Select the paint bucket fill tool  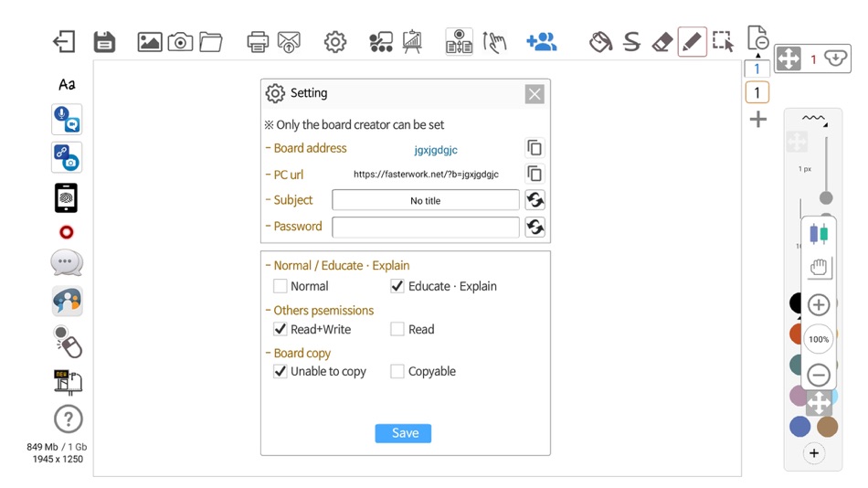tap(600, 42)
